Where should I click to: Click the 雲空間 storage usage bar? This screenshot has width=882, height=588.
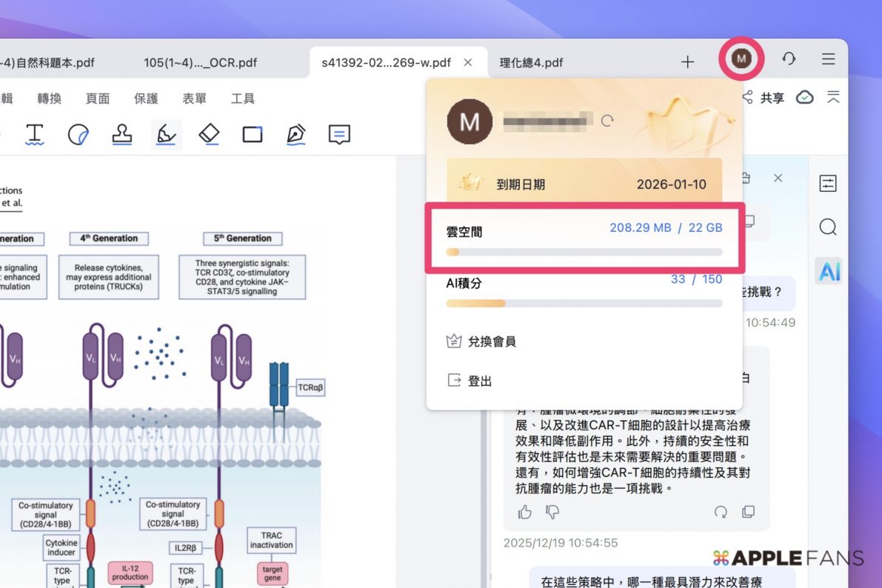point(584,252)
